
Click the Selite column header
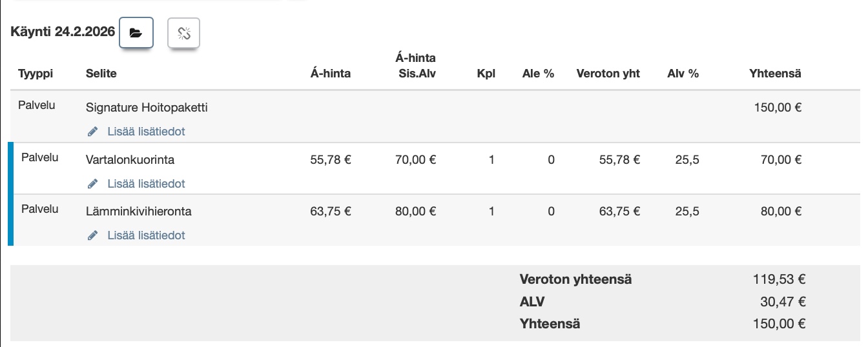(x=101, y=74)
